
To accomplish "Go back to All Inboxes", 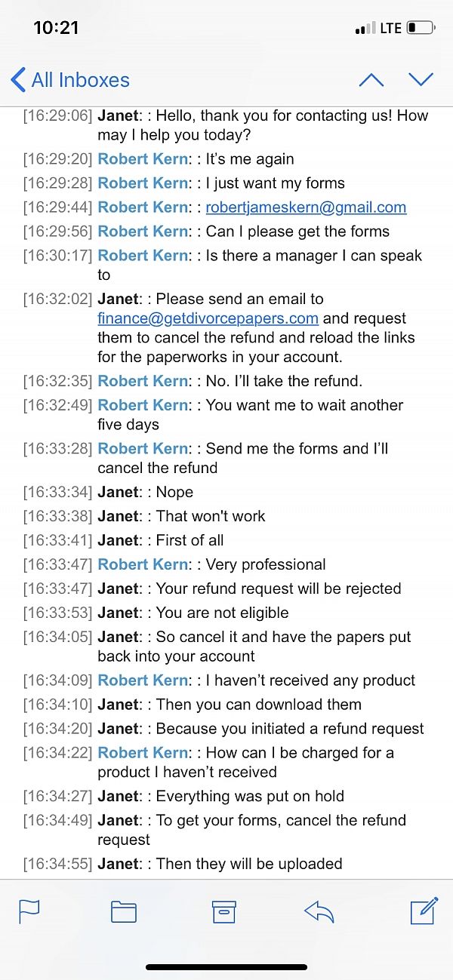I will tap(80, 80).
